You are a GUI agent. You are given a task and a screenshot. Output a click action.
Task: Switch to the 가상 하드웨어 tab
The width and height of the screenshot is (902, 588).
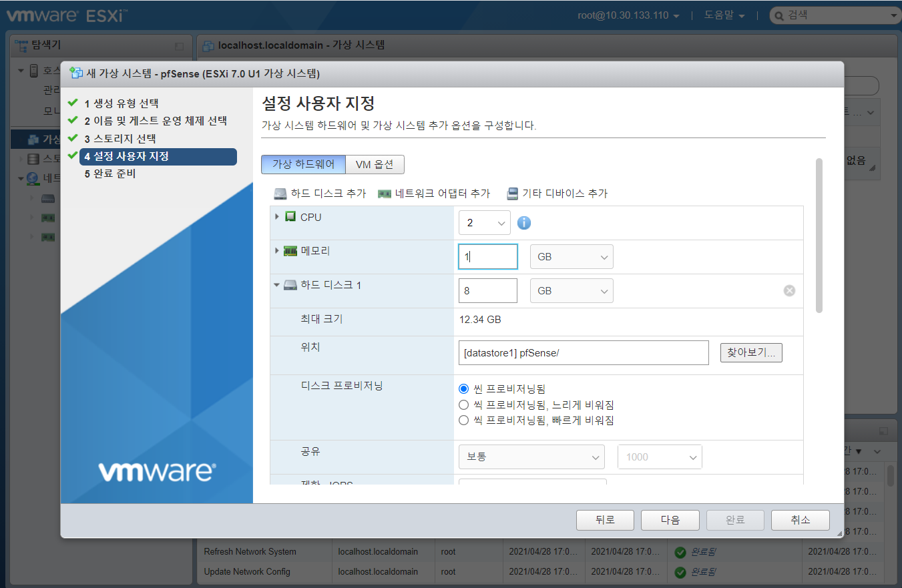coord(304,164)
